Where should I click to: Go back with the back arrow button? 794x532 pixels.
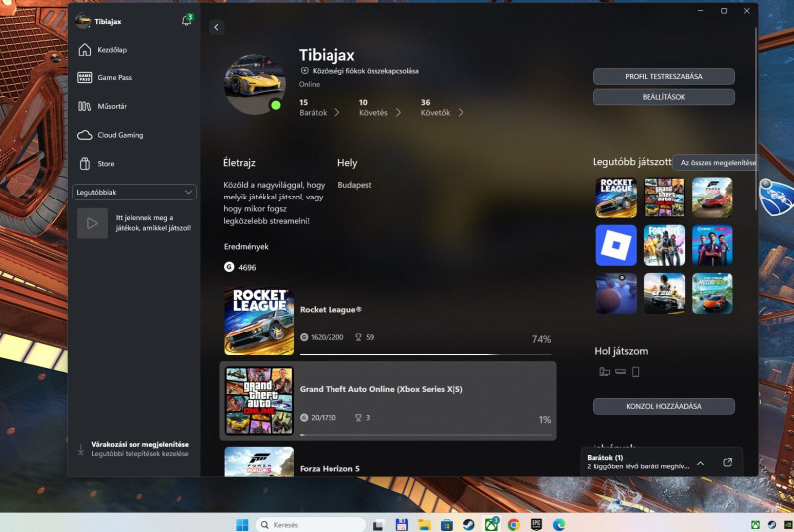(x=216, y=27)
